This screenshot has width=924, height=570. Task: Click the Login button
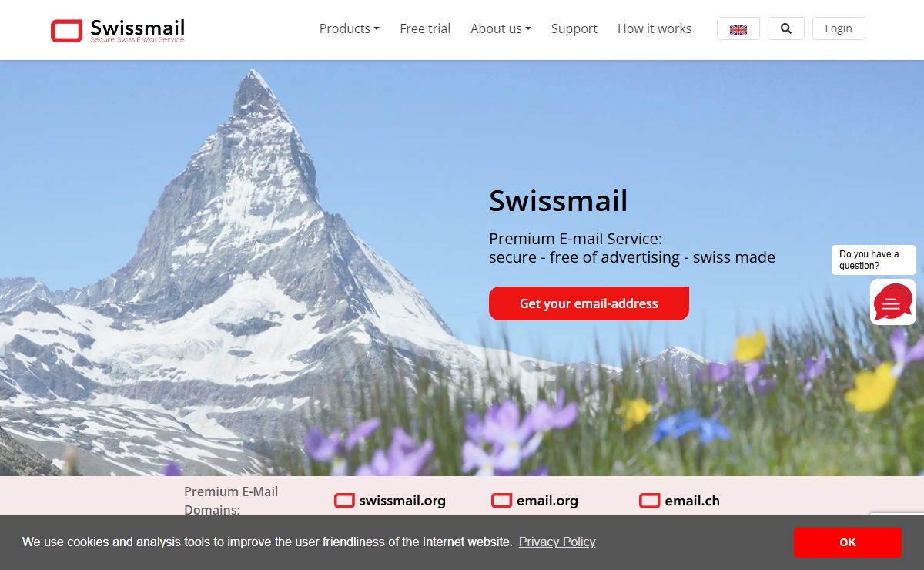tap(839, 28)
